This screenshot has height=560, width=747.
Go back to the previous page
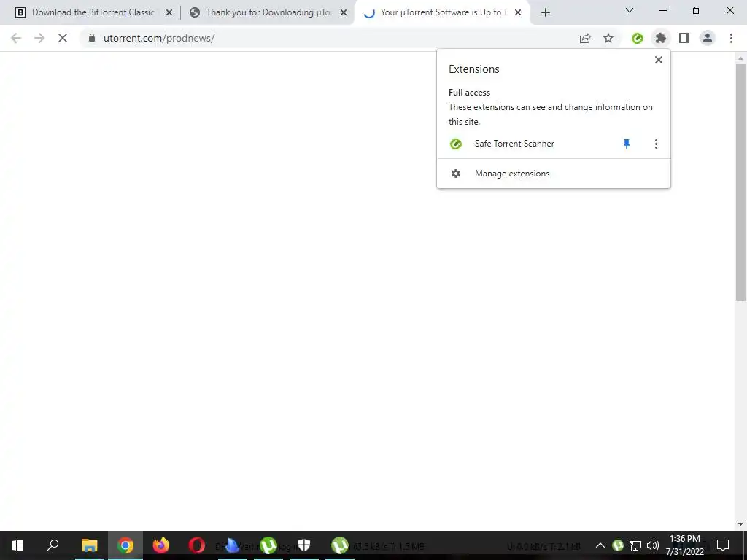tap(16, 38)
